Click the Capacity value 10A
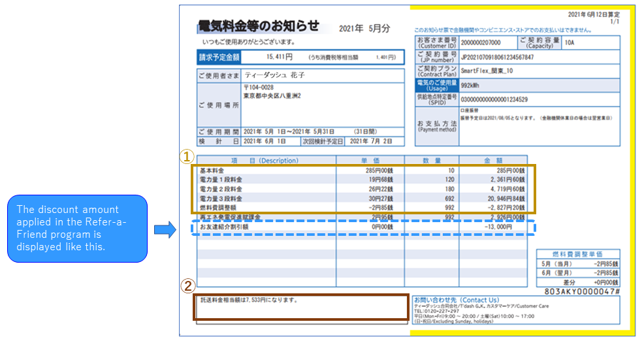Image resolution: width=644 pixels, height=343 pixels. 569,43
